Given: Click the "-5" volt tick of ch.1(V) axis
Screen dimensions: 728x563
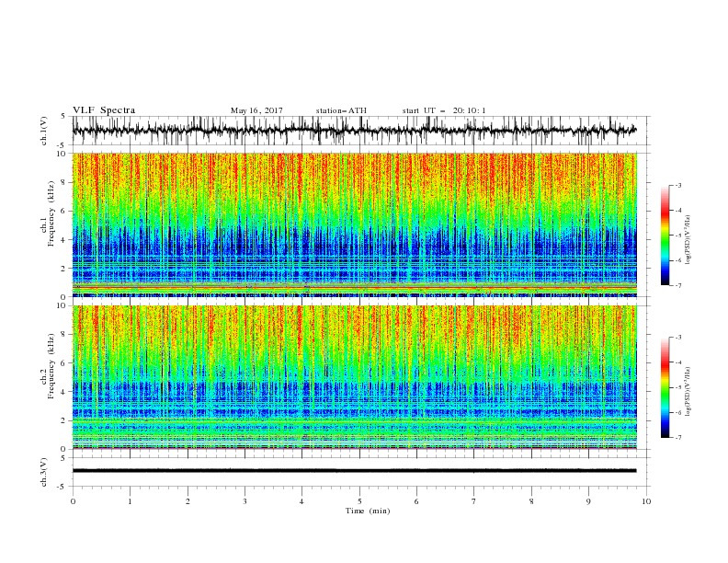Looking at the screenshot, I should click(x=62, y=145).
